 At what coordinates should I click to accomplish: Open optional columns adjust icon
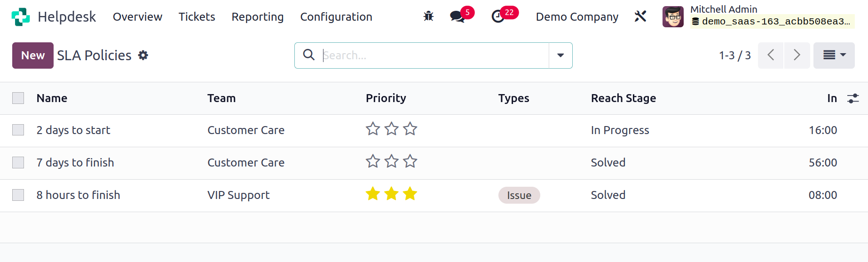click(x=853, y=98)
